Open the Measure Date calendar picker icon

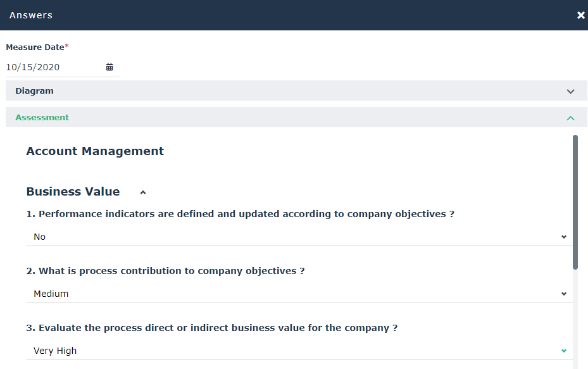[109, 67]
